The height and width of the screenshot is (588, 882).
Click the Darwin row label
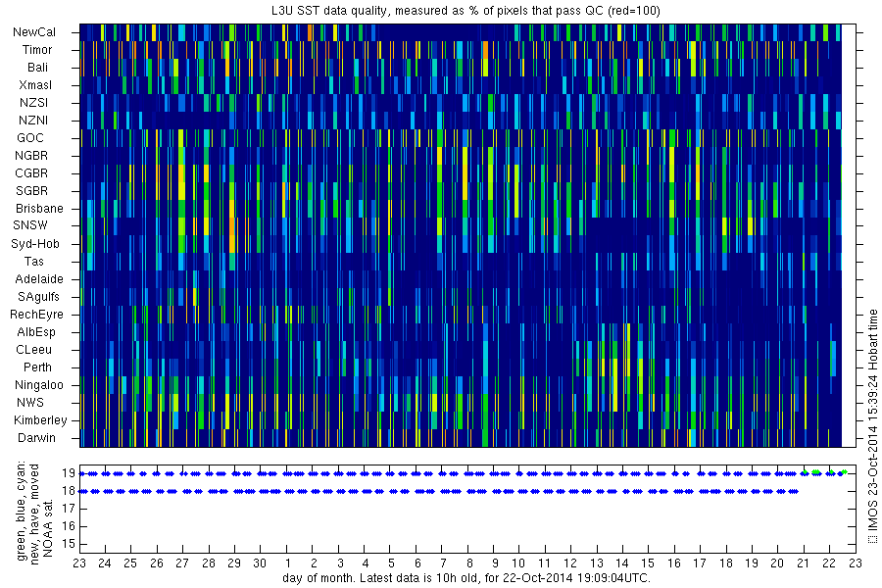click(x=36, y=438)
